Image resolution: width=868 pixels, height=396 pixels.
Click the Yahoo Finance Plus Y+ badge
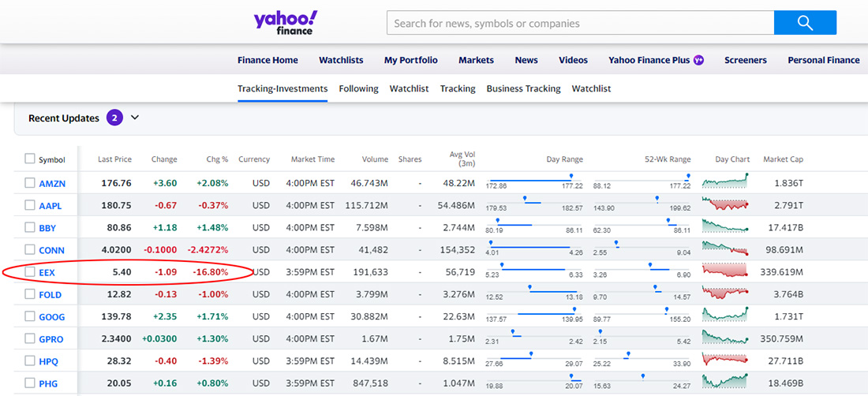tap(698, 60)
